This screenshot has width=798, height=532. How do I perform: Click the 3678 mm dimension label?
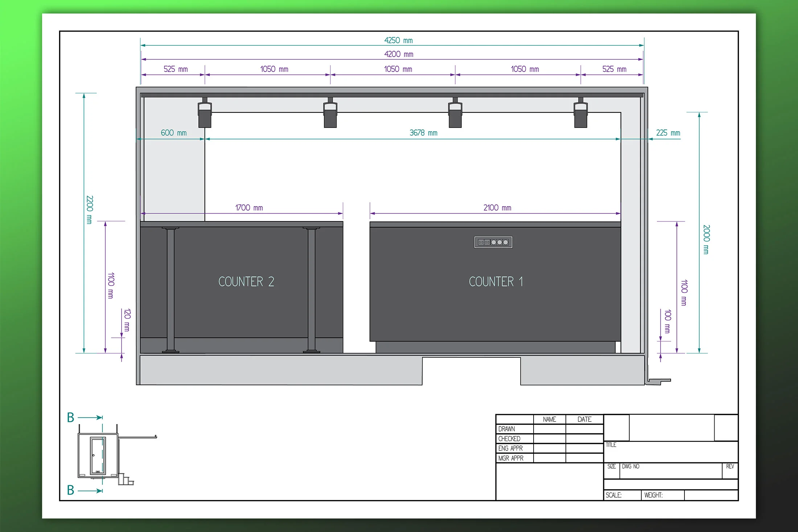423,133
